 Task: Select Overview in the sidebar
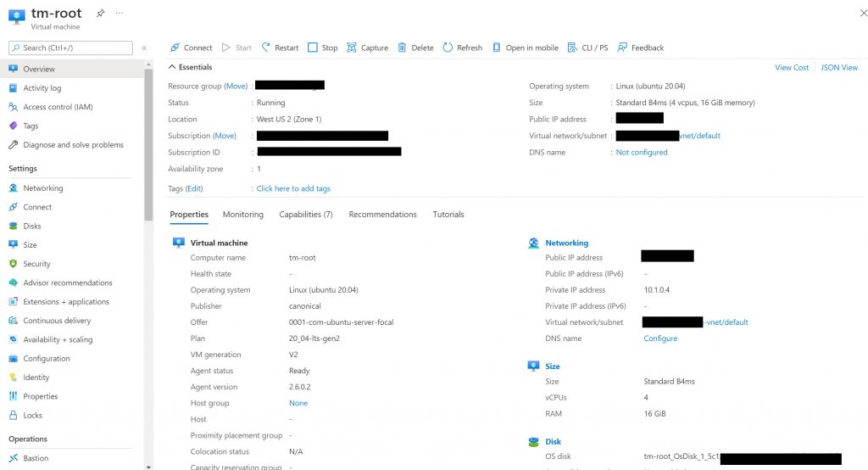[x=39, y=70]
